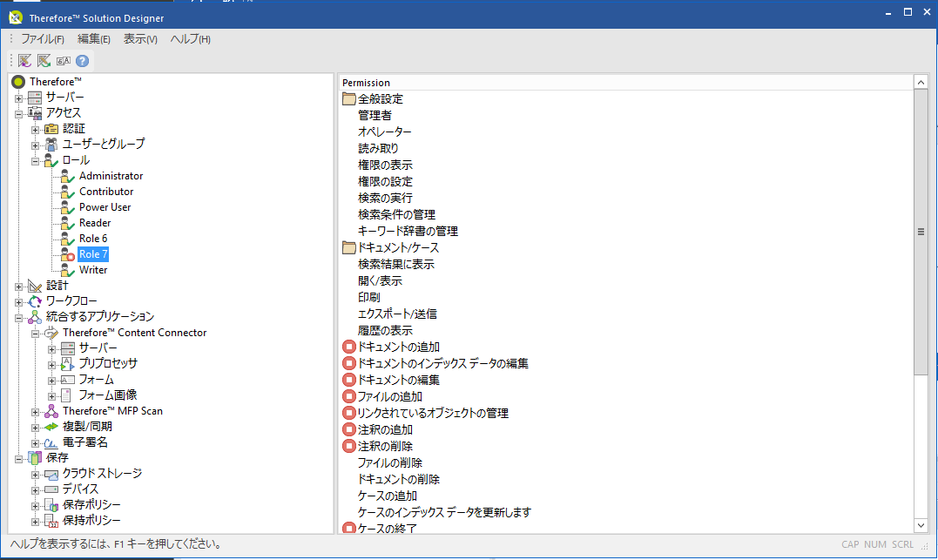Viewport: 938px width, 560px height.
Task: Click the 保存ポリシー icon
Action: coord(51,505)
